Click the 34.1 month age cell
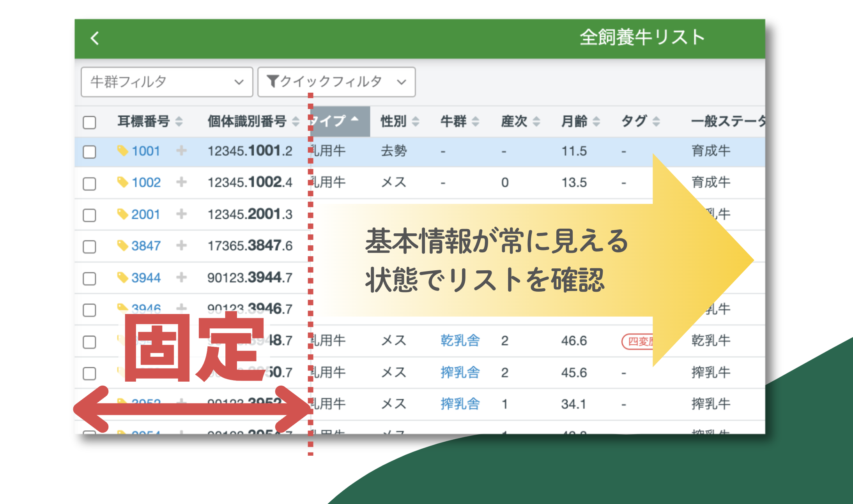Image resolution: width=853 pixels, height=504 pixels. (573, 404)
